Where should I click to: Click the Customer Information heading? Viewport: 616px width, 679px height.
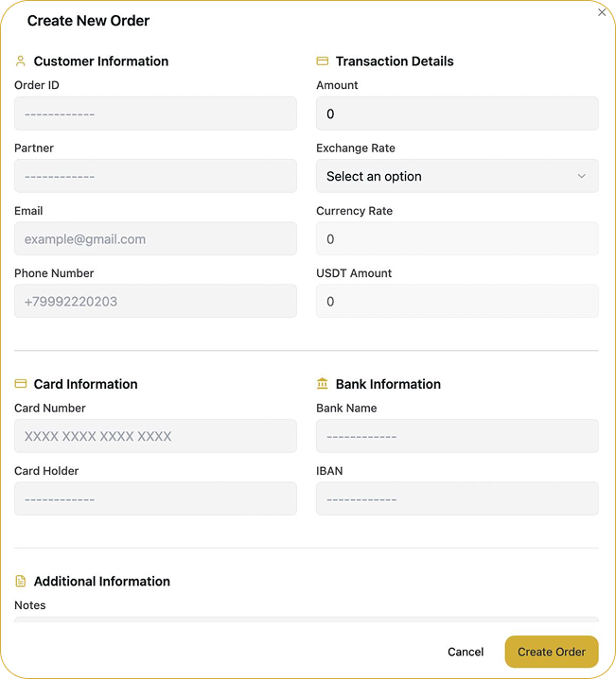(x=101, y=61)
